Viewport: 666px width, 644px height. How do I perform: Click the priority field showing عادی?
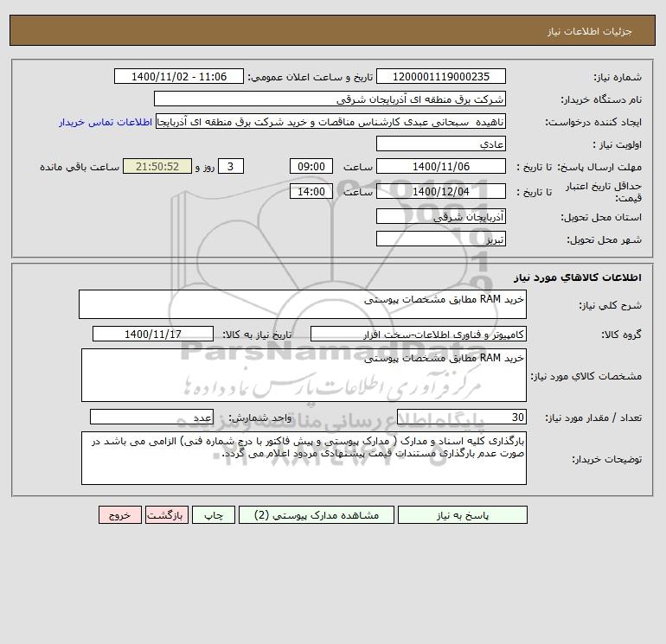point(441,143)
